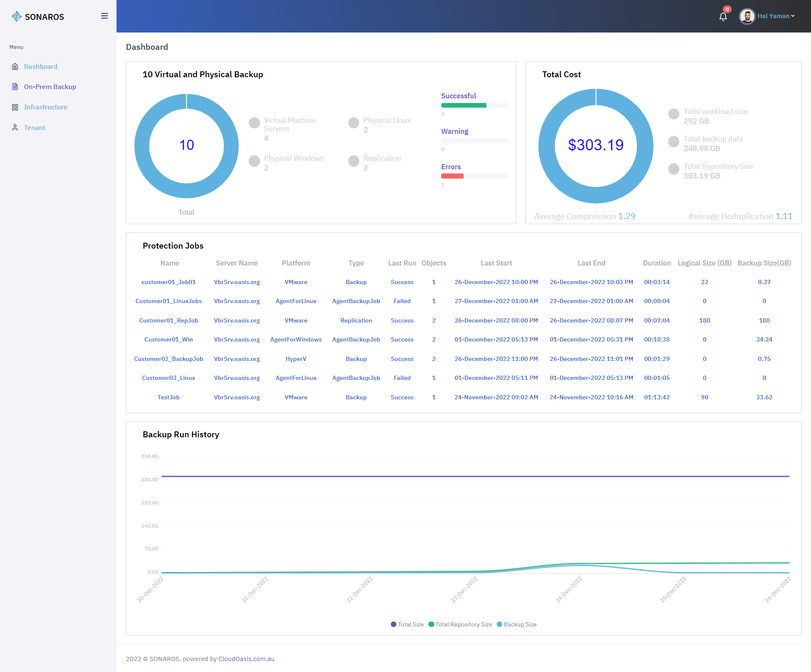Click the green Successful progress bar
Image resolution: width=811 pixels, height=672 pixels.
[x=464, y=106]
